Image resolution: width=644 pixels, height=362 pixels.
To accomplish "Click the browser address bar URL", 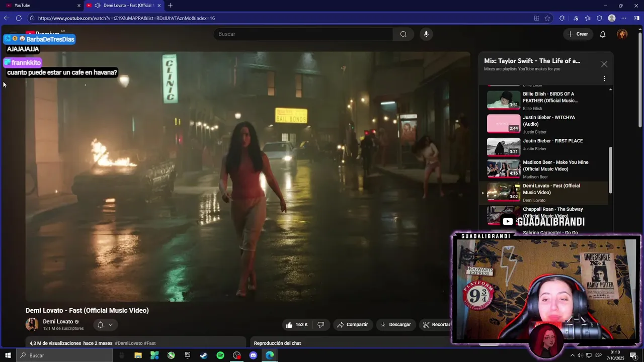I will coord(126,18).
